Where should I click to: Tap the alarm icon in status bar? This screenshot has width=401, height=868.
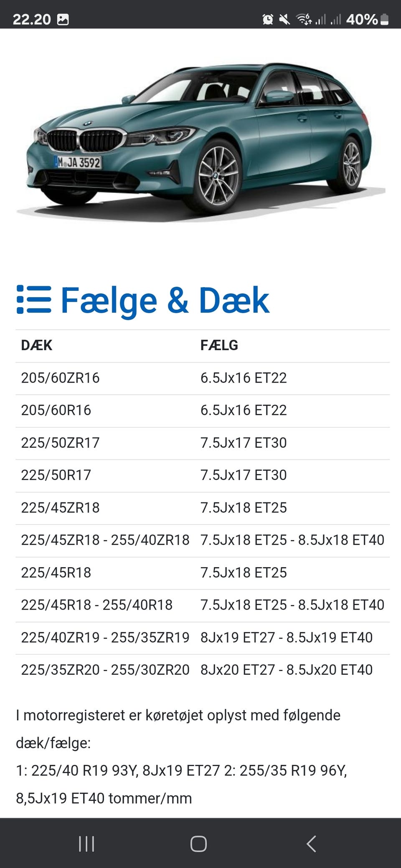(268, 19)
